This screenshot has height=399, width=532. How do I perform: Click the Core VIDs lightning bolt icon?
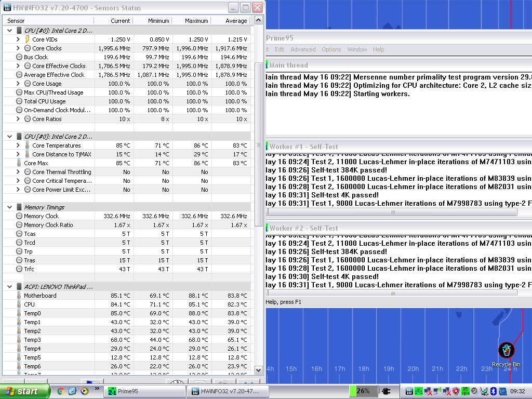[x=27, y=39]
